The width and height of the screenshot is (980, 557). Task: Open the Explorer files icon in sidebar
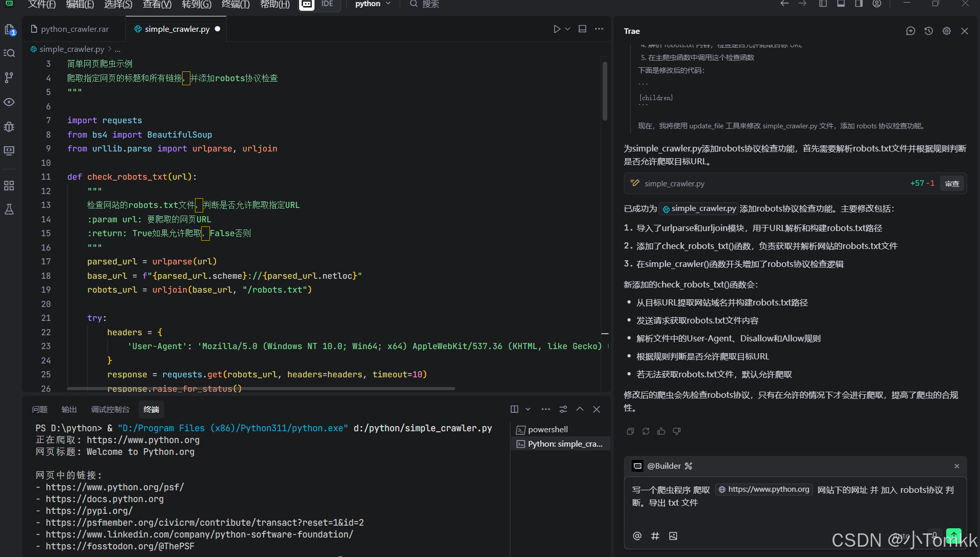(10, 30)
